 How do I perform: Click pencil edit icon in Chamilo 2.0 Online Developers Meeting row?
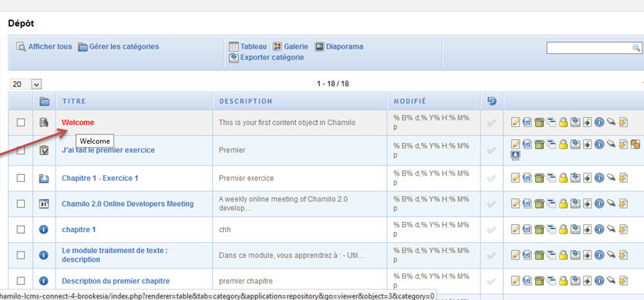click(516, 203)
